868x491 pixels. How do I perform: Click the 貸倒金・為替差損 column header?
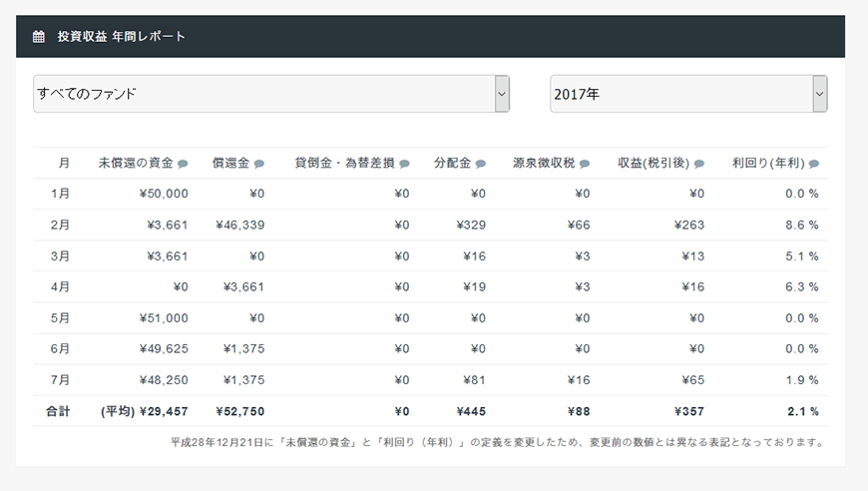click(x=345, y=163)
